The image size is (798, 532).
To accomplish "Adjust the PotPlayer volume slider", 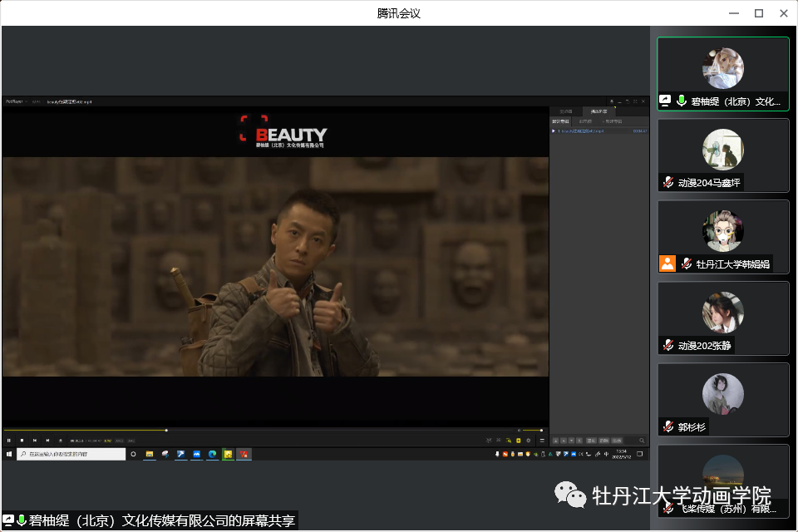I will [x=532, y=431].
